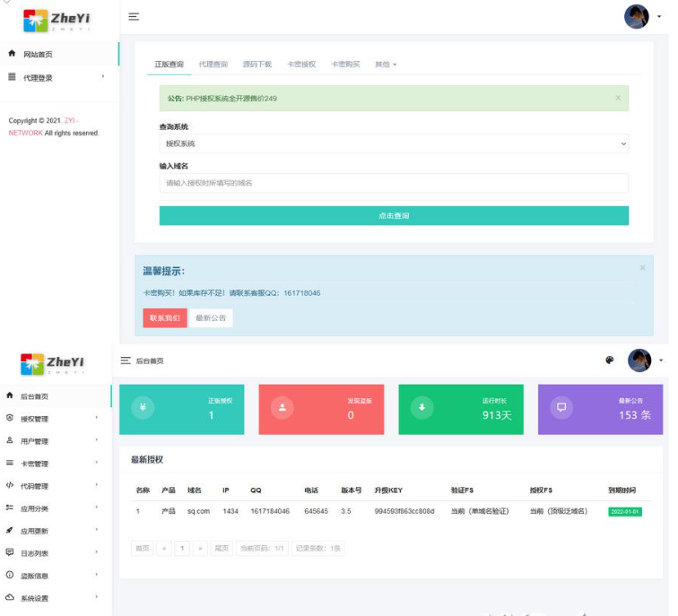Click the red 联系我们 button
Screen dimensions: 678x616
coord(164,318)
